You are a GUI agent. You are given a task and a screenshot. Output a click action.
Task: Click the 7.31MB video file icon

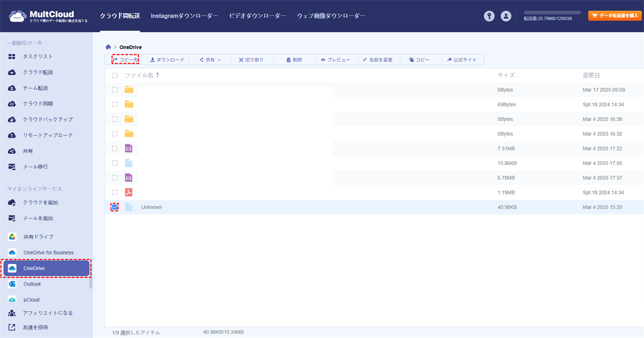(x=129, y=148)
